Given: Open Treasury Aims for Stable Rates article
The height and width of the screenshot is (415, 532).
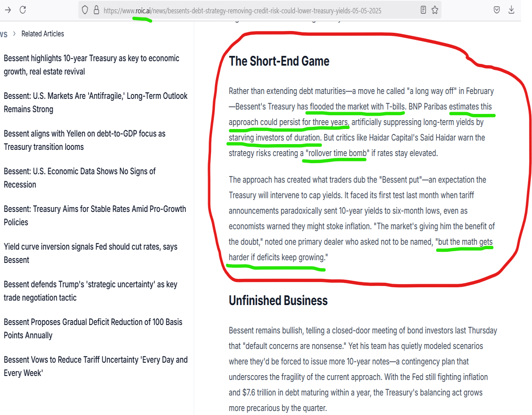Looking at the screenshot, I should [95, 215].
